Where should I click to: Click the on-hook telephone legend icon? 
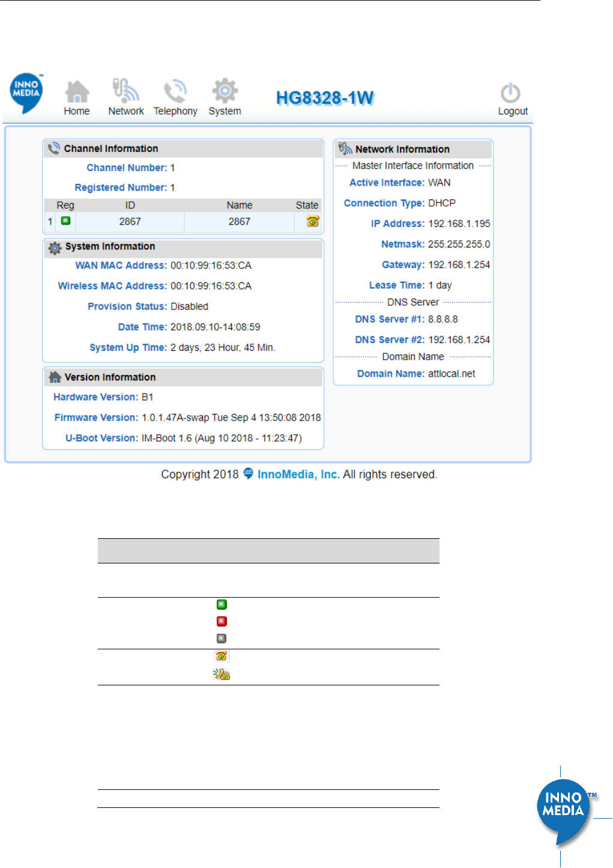[221, 656]
